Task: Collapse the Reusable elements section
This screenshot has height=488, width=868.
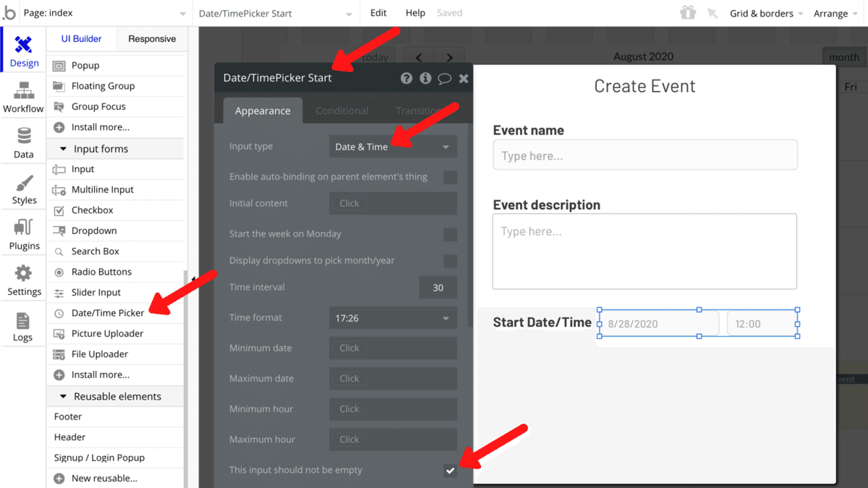Action: pos(115,397)
